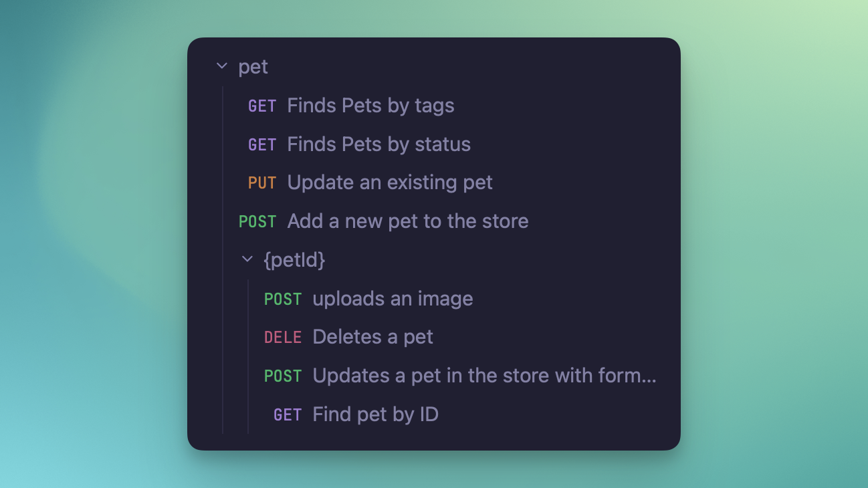
Task: Open the Finds Pets by tags request
Action: tap(371, 105)
